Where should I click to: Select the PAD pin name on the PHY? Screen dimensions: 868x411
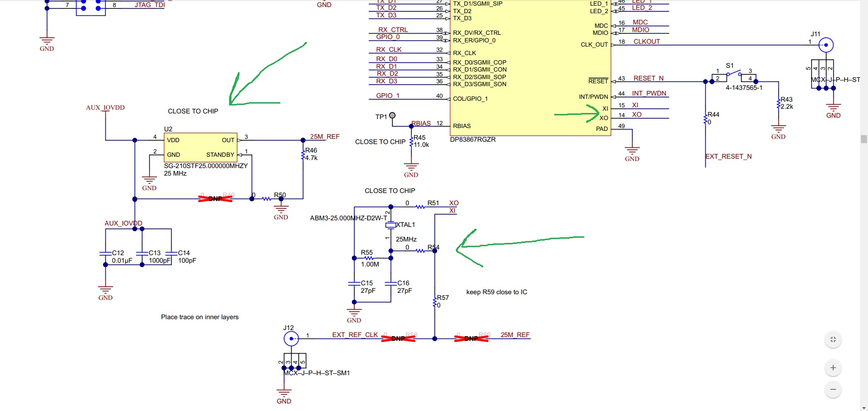[x=602, y=129]
